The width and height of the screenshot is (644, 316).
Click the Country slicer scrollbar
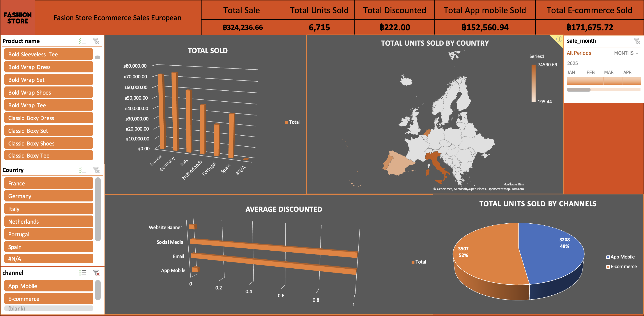pos(98,209)
